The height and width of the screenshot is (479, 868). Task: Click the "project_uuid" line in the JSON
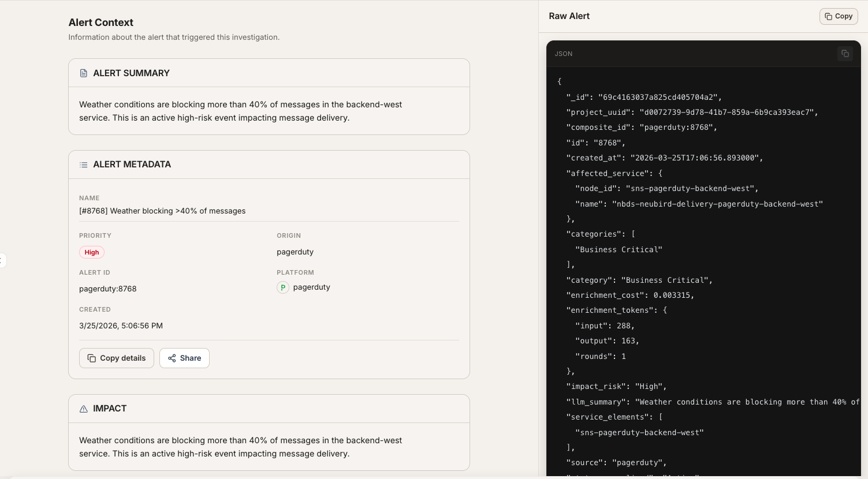692,112
